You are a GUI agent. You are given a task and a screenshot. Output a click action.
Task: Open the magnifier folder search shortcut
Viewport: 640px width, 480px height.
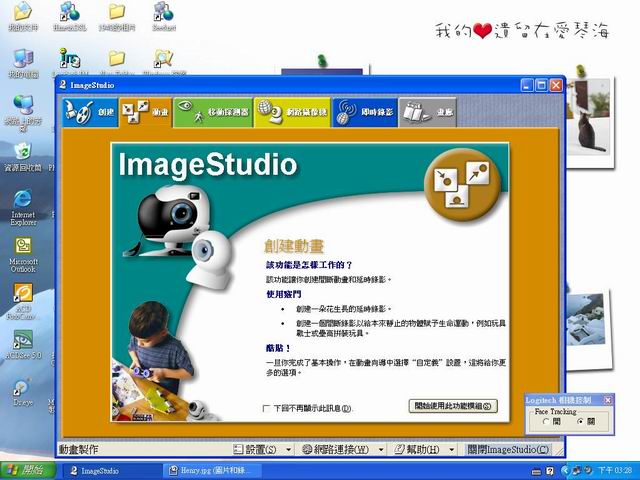coord(163,59)
